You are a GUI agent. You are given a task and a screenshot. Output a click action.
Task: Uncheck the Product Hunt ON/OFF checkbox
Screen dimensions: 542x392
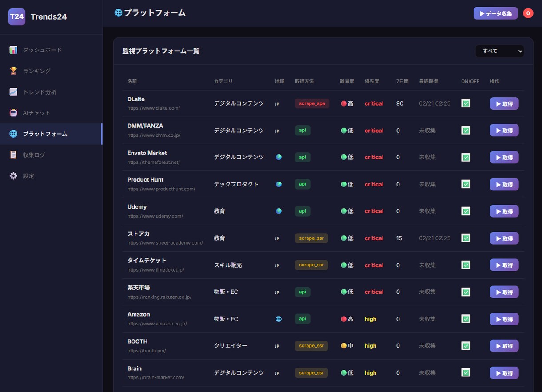(x=466, y=184)
